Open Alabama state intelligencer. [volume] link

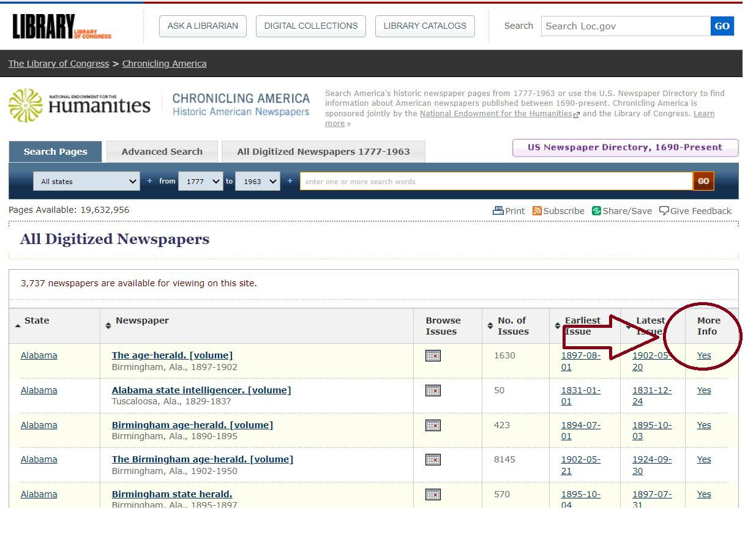[x=201, y=390]
